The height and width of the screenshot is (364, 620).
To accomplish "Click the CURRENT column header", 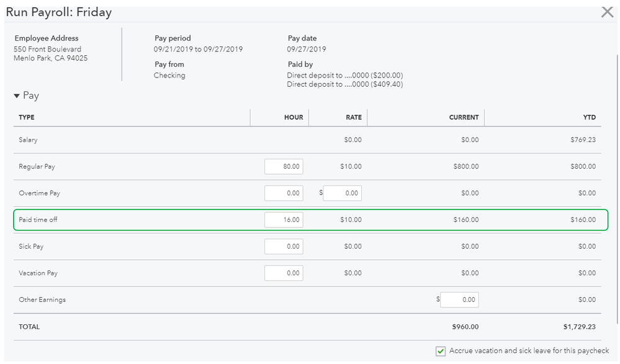I will [x=464, y=117].
